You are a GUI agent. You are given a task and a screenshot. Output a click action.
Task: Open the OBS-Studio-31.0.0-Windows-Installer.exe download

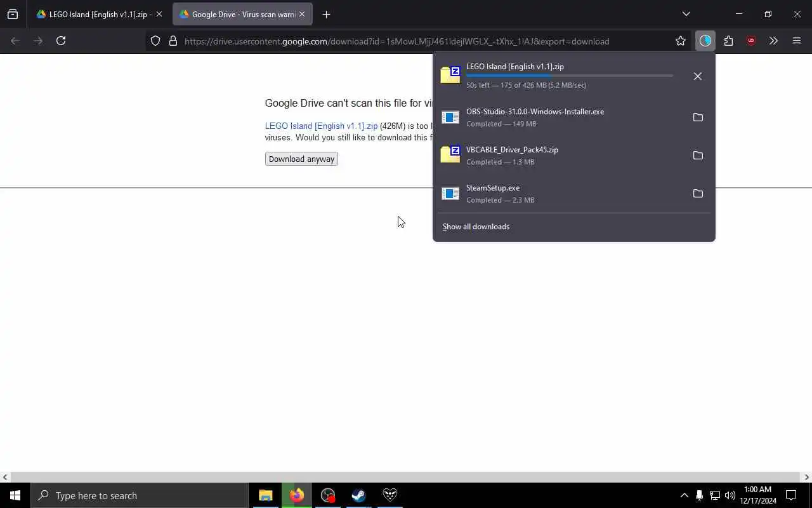coord(561,117)
